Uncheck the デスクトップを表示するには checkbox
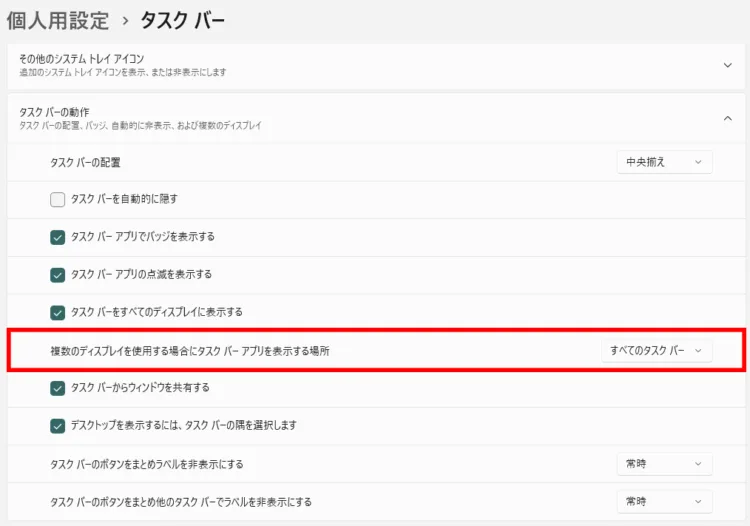This screenshot has width=750, height=526. (58, 425)
